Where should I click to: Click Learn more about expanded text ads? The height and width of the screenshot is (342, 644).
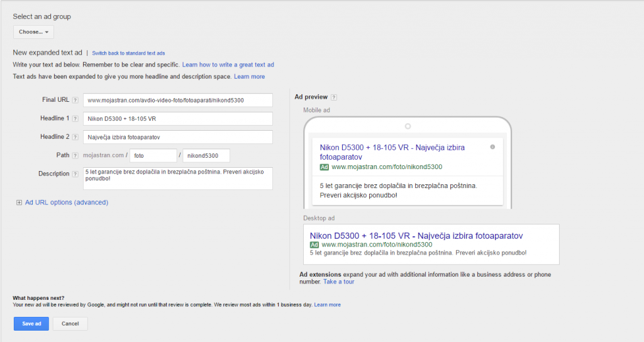(x=249, y=77)
